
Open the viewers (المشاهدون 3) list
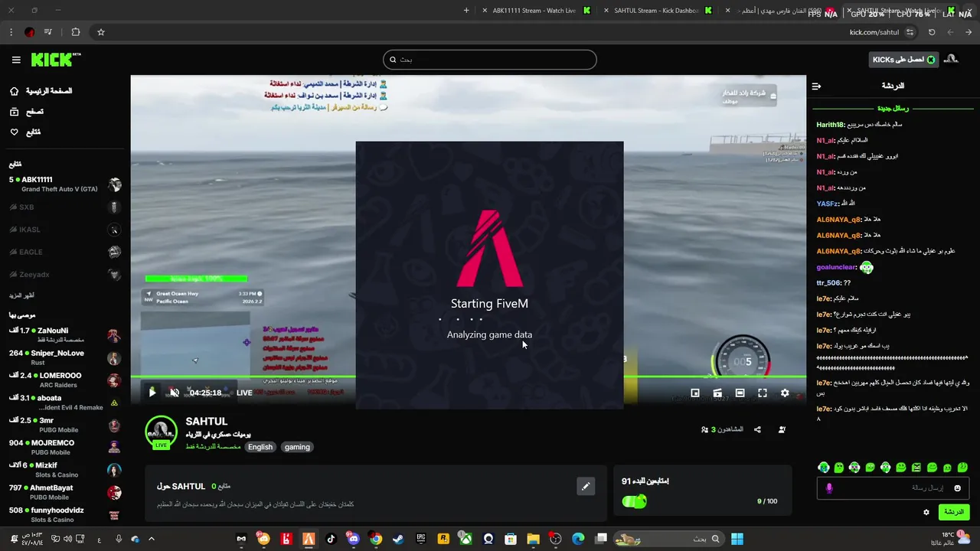click(722, 429)
